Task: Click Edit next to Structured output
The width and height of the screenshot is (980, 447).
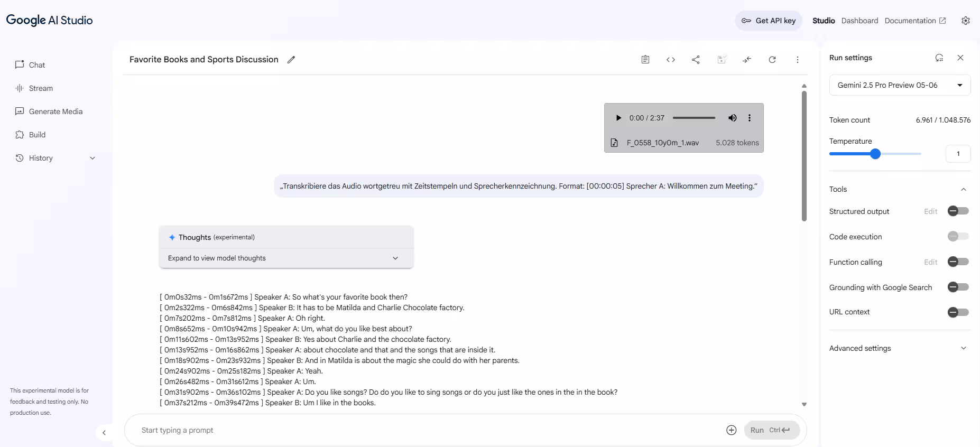Action: tap(931, 211)
